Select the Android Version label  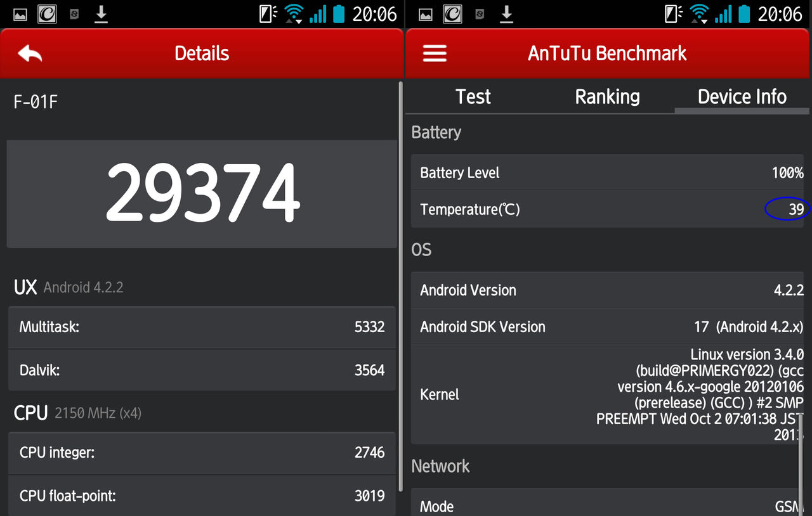pos(468,290)
